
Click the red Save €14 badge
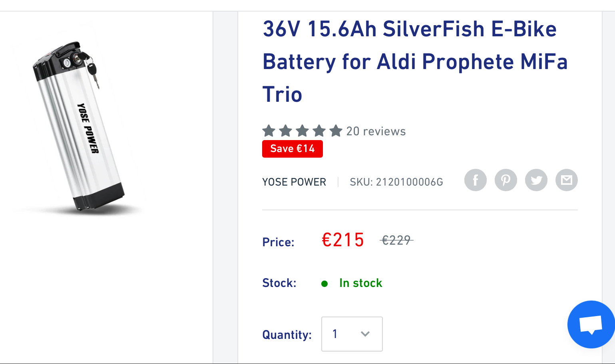tap(292, 149)
